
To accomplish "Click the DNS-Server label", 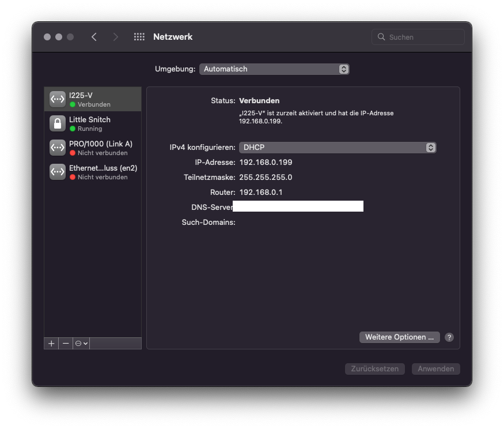I will (x=212, y=207).
